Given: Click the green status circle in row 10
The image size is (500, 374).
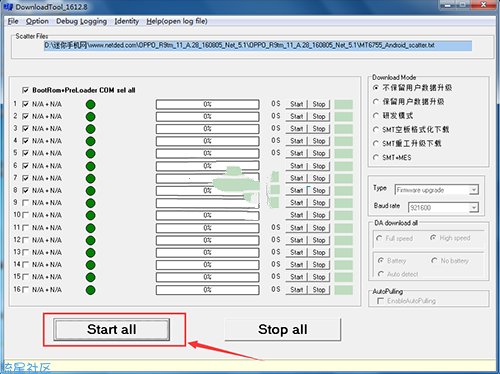Looking at the screenshot, I should 90,215.
